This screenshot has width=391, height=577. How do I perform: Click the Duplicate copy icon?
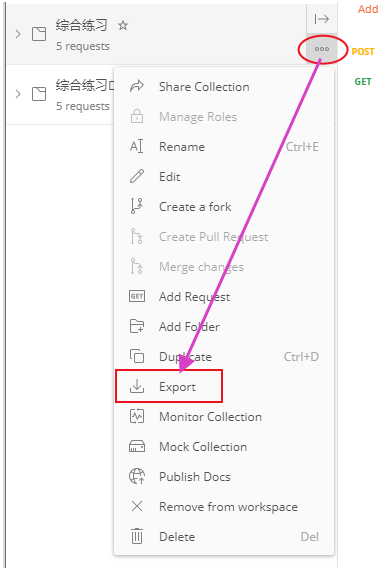pyautogui.click(x=137, y=356)
